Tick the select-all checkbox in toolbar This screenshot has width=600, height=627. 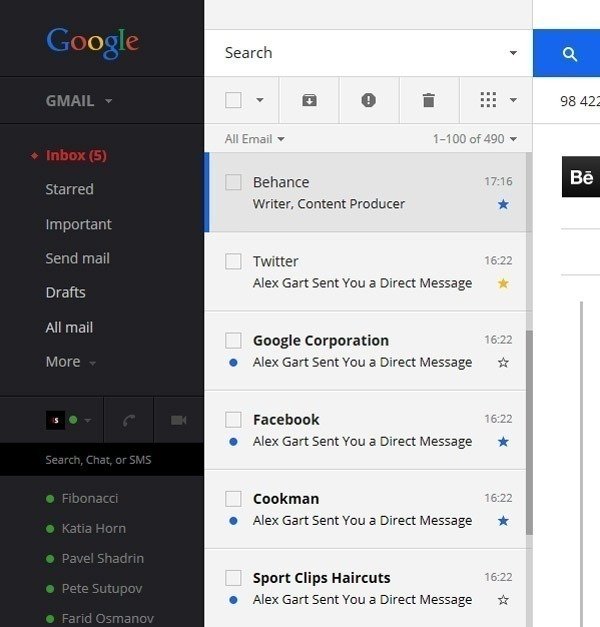pos(233,100)
